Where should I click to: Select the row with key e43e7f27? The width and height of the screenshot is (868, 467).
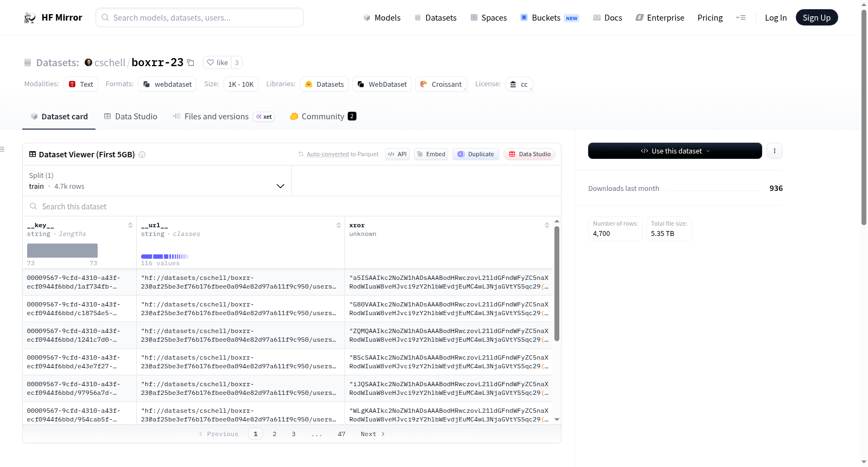(x=288, y=362)
